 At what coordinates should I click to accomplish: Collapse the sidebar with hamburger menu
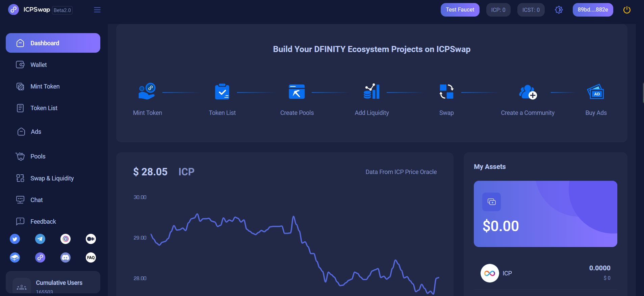(97, 10)
